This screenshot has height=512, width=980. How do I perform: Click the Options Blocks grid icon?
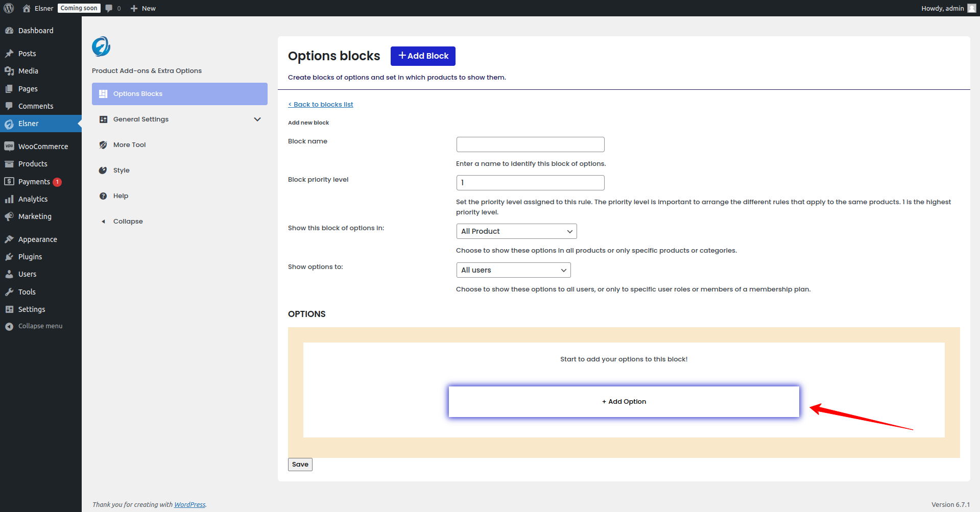(x=103, y=94)
